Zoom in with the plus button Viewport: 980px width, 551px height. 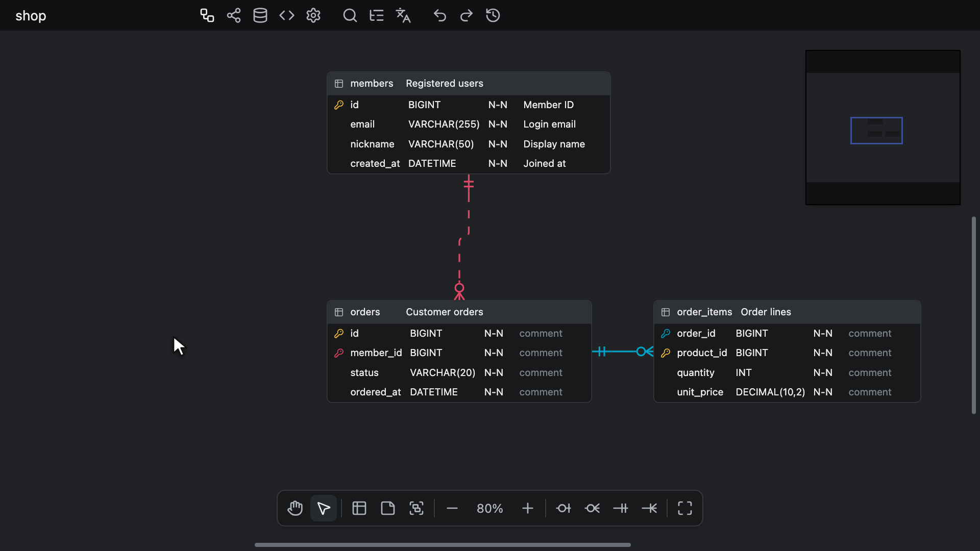528,508
